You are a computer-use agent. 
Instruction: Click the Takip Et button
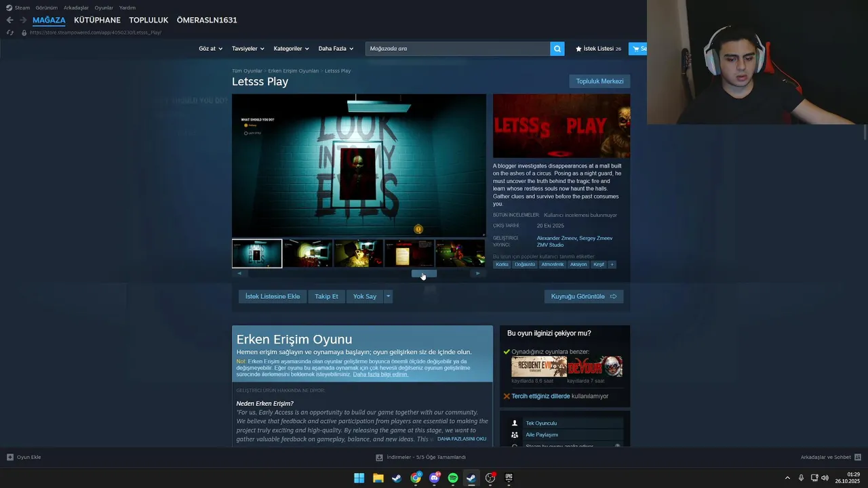326,296
